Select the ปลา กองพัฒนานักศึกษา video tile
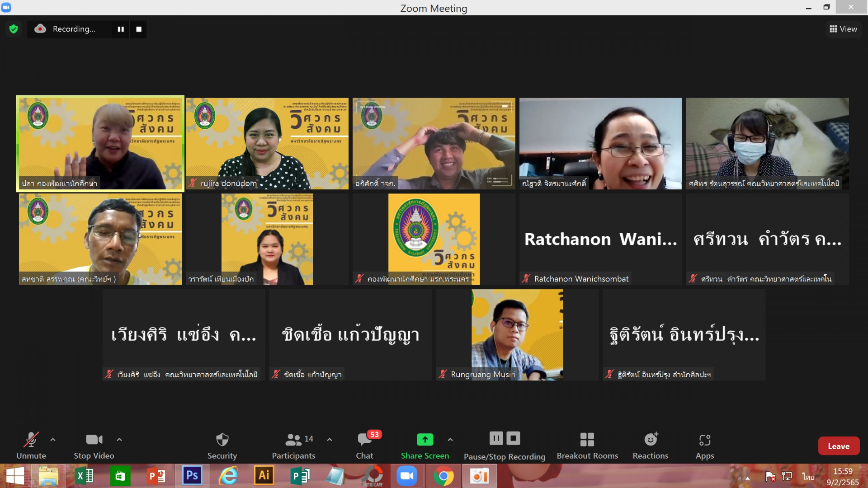Image resolution: width=868 pixels, height=488 pixels. [100, 144]
